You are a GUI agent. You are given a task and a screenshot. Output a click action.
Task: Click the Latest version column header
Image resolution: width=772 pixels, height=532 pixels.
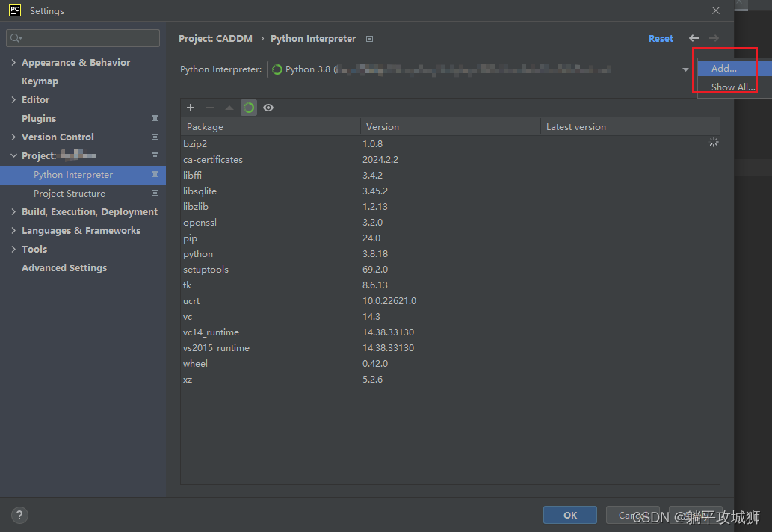click(x=630, y=126)
